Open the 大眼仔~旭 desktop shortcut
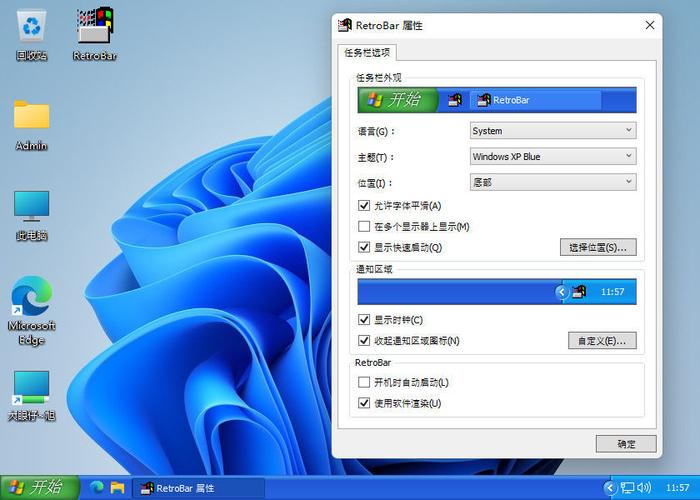 point(31,396)
